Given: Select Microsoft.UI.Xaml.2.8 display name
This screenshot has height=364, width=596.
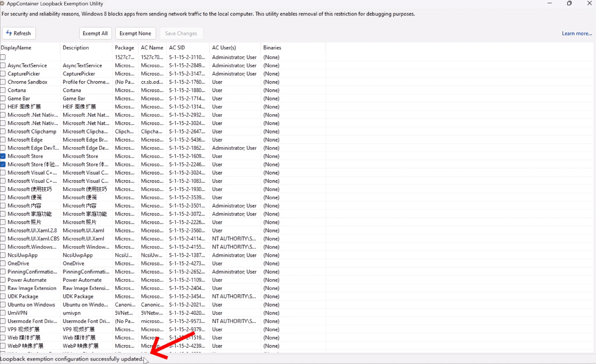Looking at the screenshot, I should tap(32, 230).
